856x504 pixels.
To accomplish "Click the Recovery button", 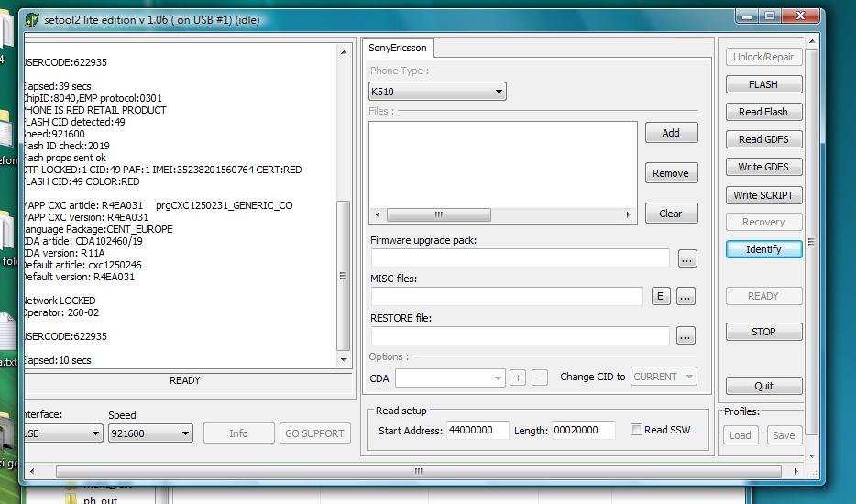I will (x=763, y=223).
